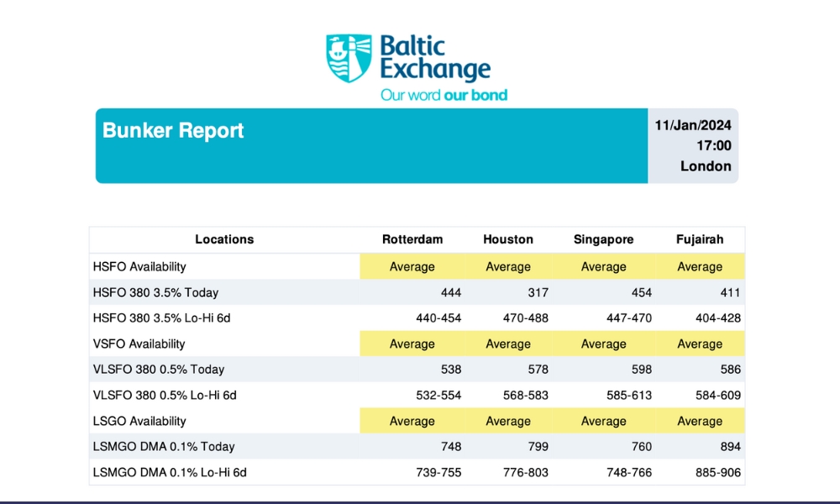Click the 'Our word our bond' tagline
Image resolution: width=840 pixels, height=504 pixels.
tap(444, 95)
